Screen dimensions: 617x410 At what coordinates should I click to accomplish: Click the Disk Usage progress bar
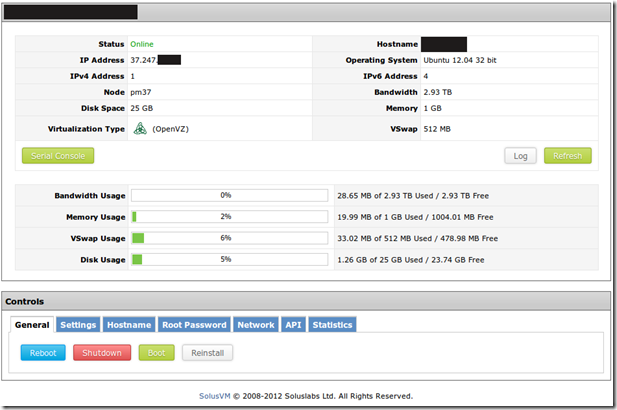click(229, 259)
